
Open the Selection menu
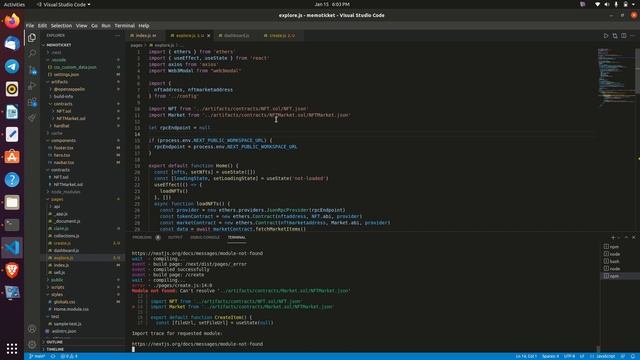tap(61, 25)
